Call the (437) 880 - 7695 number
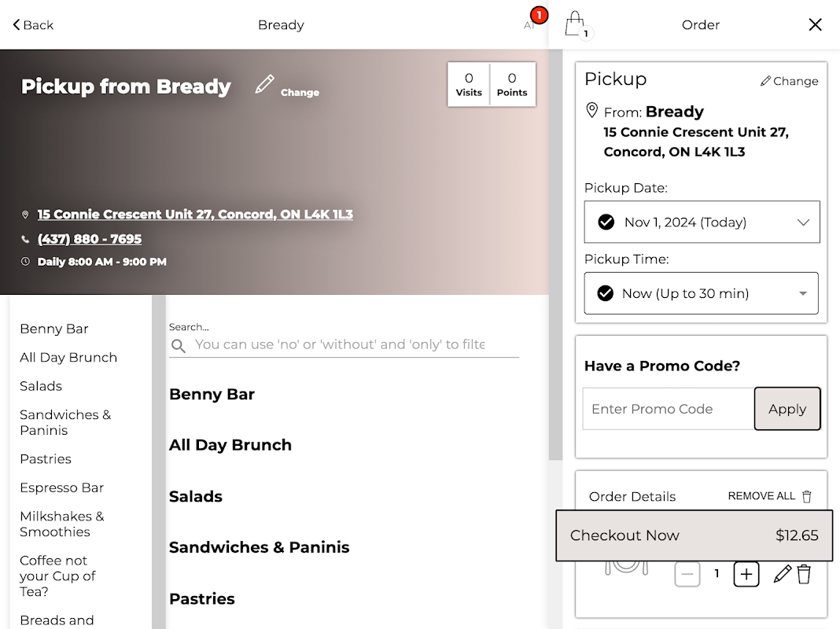 (x=90, y=239)
